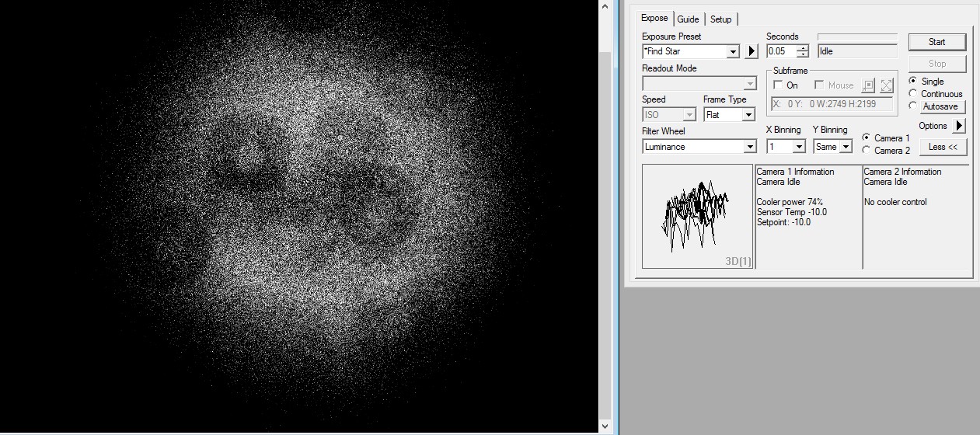Click the scrollbar down arrow

click(605, 426)
